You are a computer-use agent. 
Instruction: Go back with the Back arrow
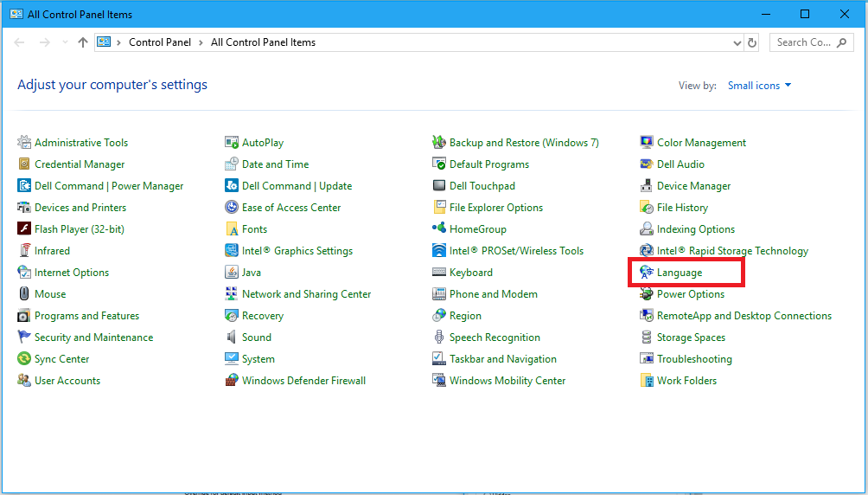click(19, 42)
